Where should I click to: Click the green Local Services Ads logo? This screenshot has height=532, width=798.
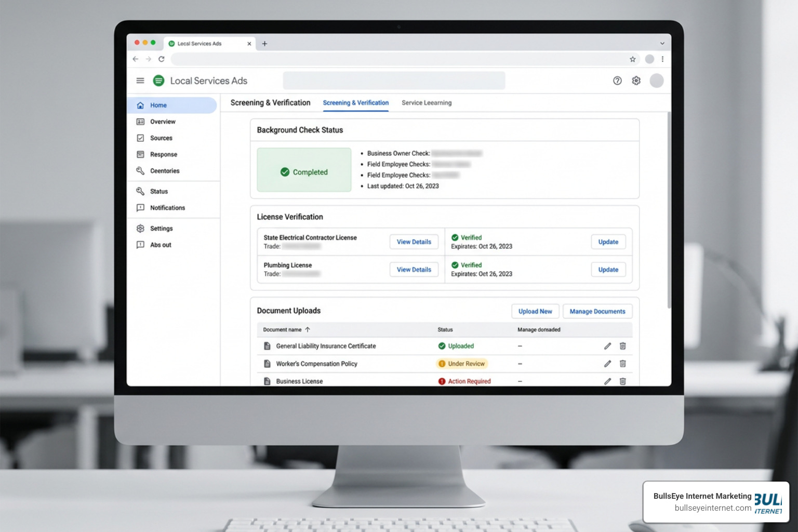[x=158, y=81]
